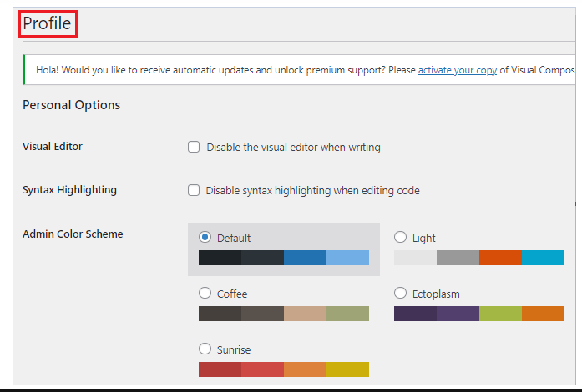Click the yellow swatch in Sunrise scheme

(x=348, y=369)
